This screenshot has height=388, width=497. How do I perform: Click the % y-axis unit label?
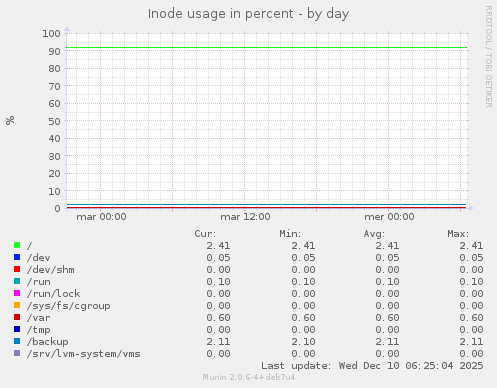click(x=10, y=120)
